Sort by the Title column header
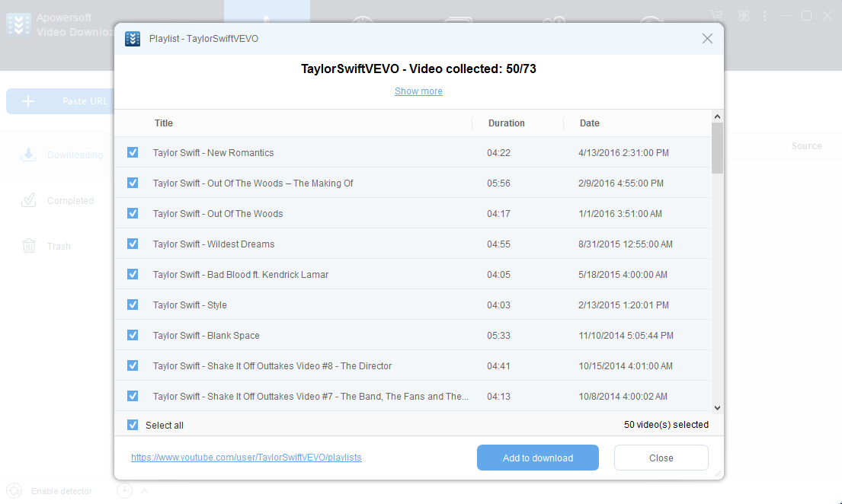The image size is (842, 504). pyautogui.click(x=164, y=123)
